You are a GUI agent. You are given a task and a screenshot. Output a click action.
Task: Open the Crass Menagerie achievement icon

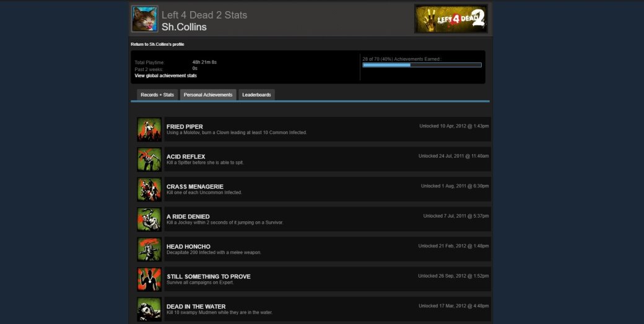(149, 189)
